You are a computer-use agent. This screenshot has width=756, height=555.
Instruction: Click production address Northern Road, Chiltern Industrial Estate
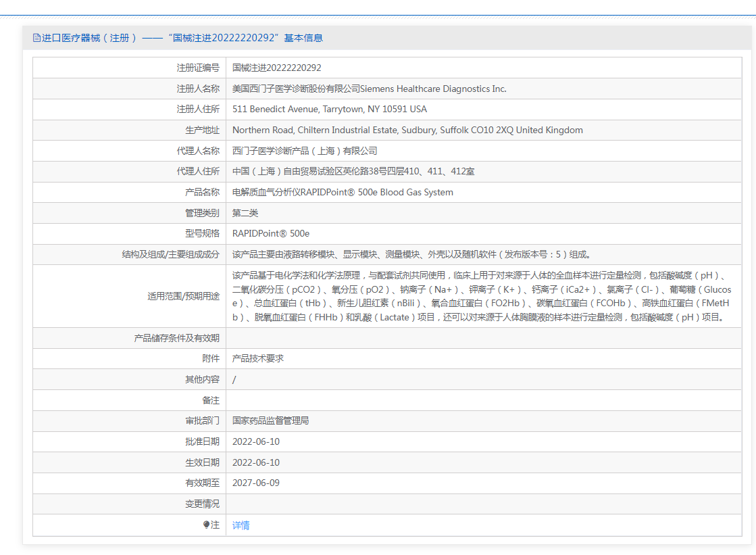point(407,130)
